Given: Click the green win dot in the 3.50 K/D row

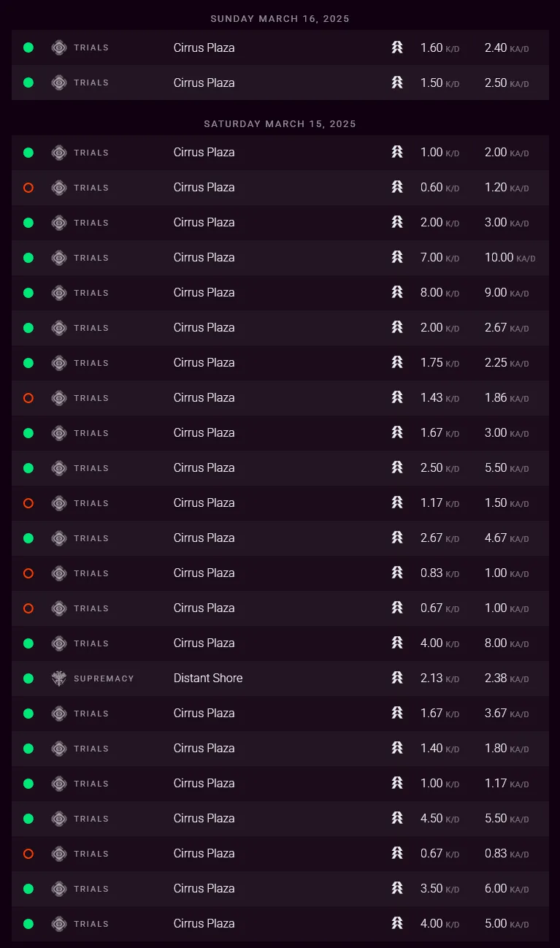Looking at the screenshot, I should point(28,889).
